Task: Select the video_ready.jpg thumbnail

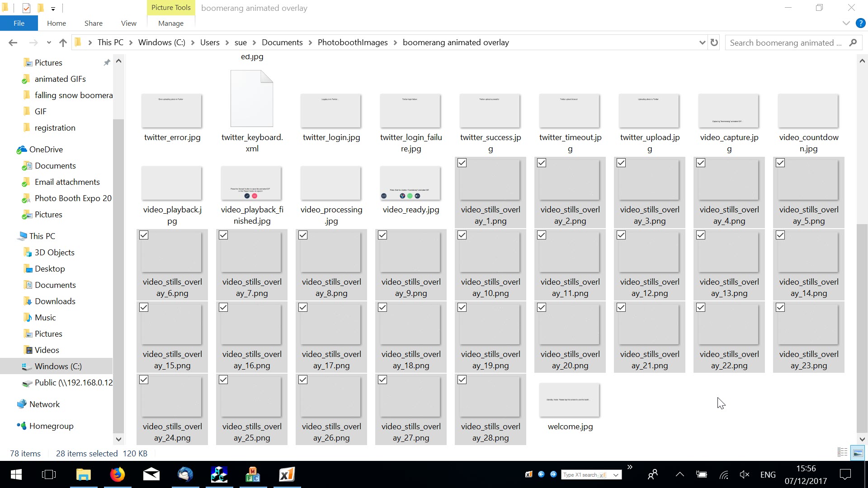Action: point(410,183)
